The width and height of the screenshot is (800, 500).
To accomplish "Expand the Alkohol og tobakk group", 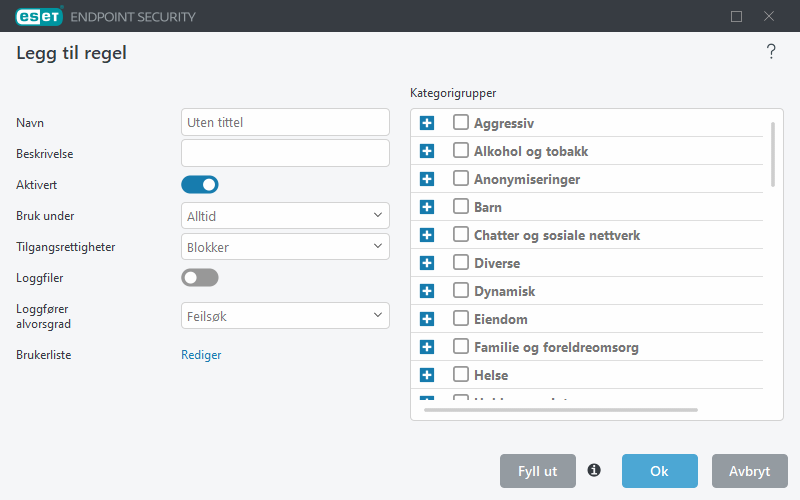I will (427, 151).
